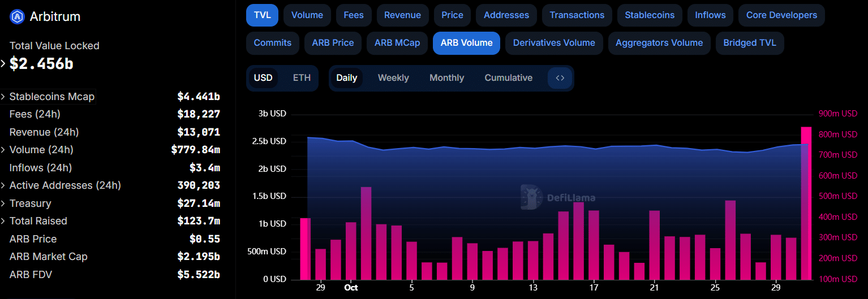The width and height of the screenshot is (868, 299).
Task: Select the Cumulative interval tab
Action: pyautogui.click(x=508, y=78)
